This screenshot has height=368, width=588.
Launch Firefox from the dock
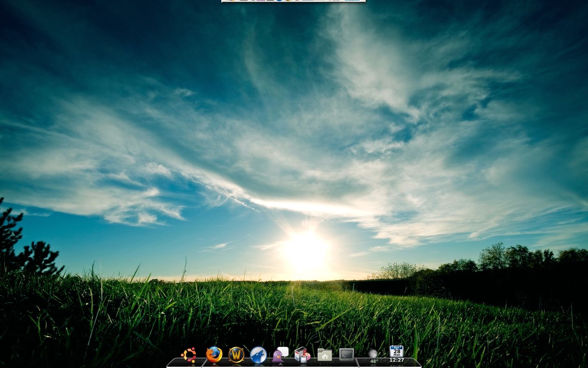point(214,355)
